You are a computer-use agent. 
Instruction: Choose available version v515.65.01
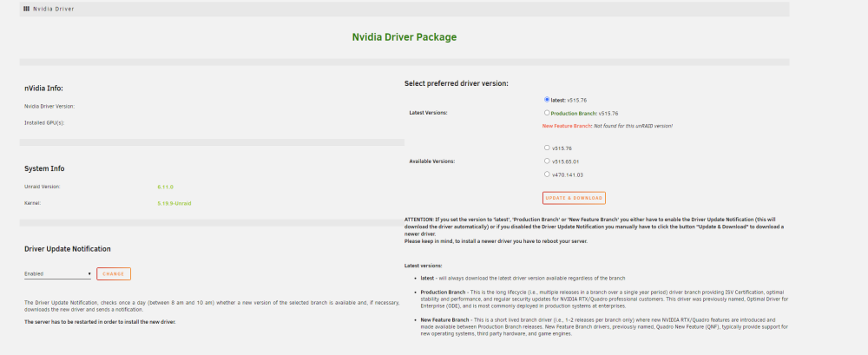[x=547, y=161]
